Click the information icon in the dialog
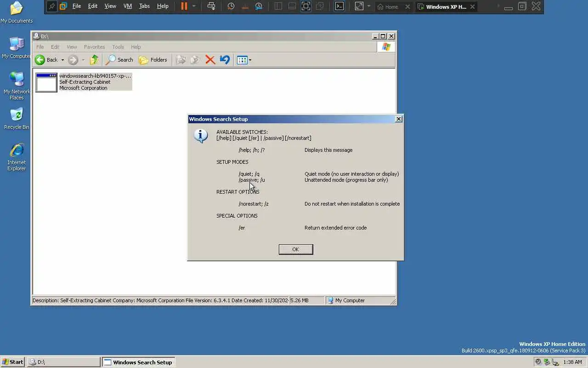This screenshot has height=368, width=588. click(x=201, y=136)
